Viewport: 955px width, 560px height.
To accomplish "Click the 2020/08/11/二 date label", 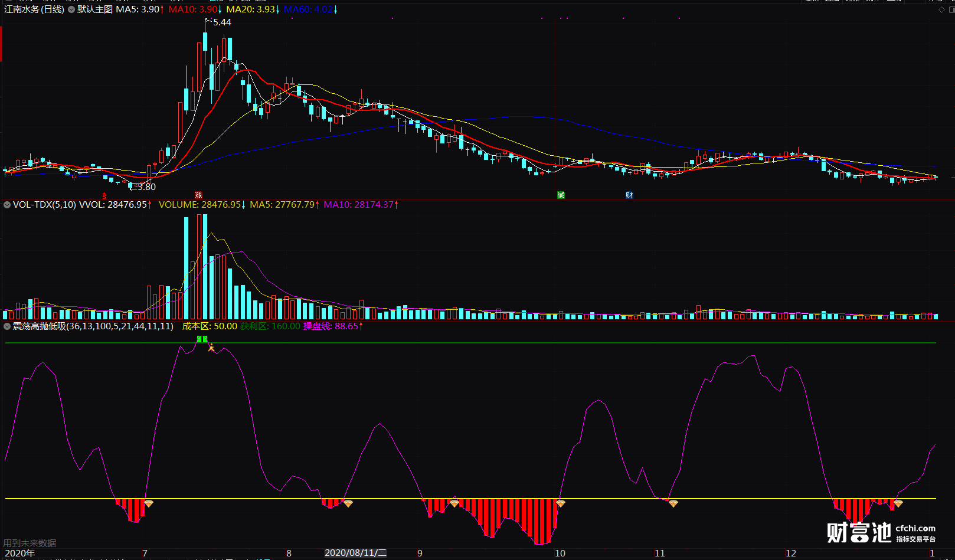I will tap(355, 553).
